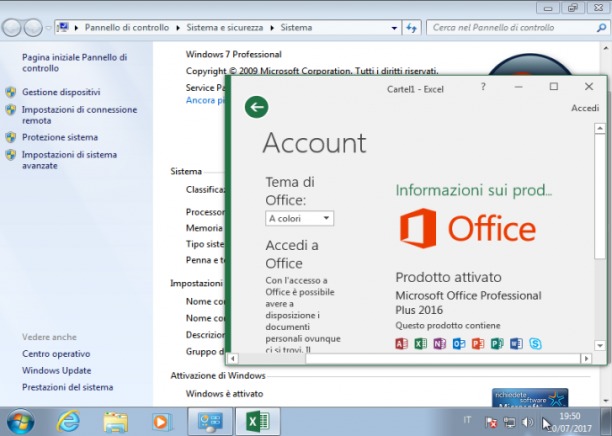Click Sistema breadcrumb in address bar
Image resolution: width=612 pixels, height=436 pixels.
[296, 28]
